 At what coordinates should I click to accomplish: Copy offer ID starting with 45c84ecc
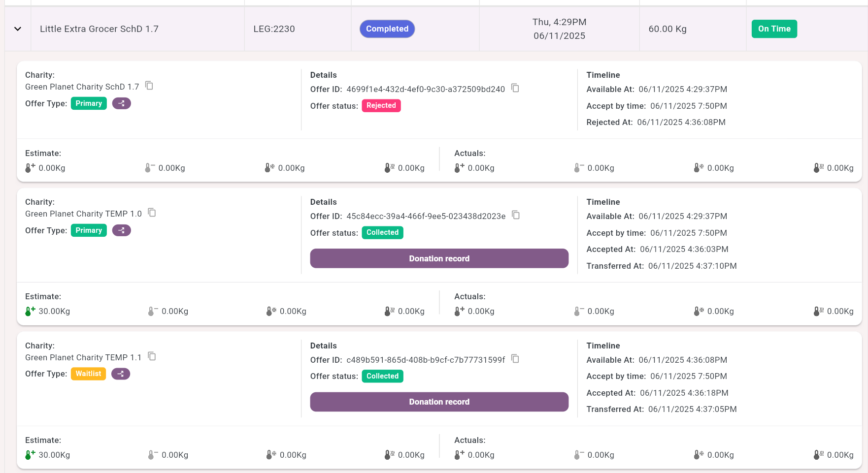click(x=516, y=215)
